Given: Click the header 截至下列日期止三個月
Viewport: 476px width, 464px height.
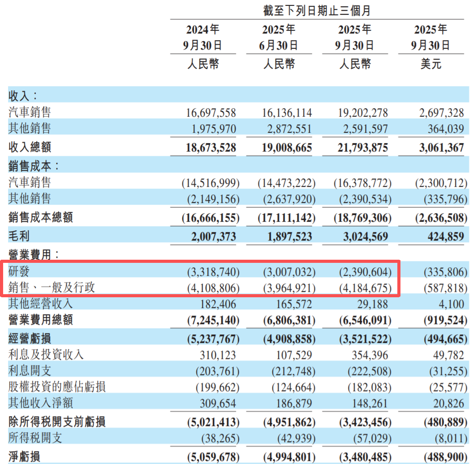Looking at the screenshot, I should tap(317, 11).
